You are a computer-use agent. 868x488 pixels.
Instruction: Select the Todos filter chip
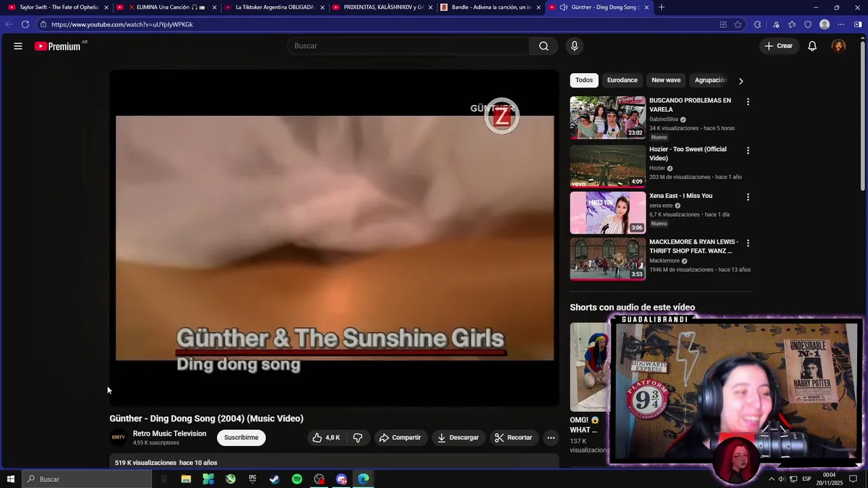coord(584,80)
